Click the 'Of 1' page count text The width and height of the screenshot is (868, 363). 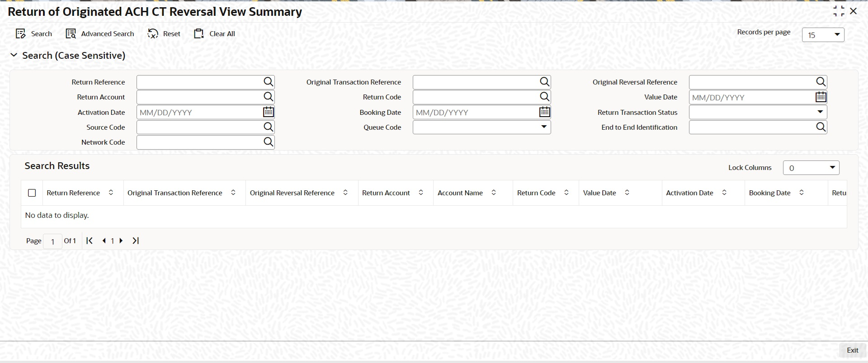coord(70,240)
